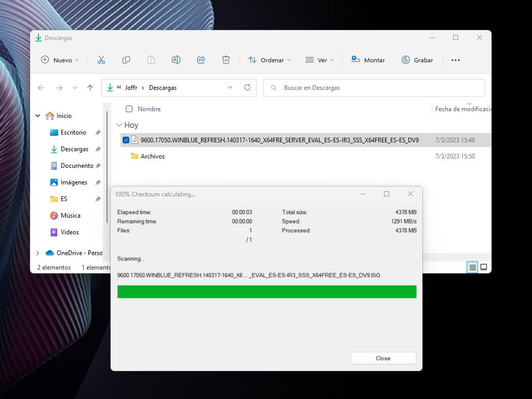The height and width of the screenshot is (399, 532).
Task: Click the 7/3/2023 15:48 date cell
Action: (455, 140)
